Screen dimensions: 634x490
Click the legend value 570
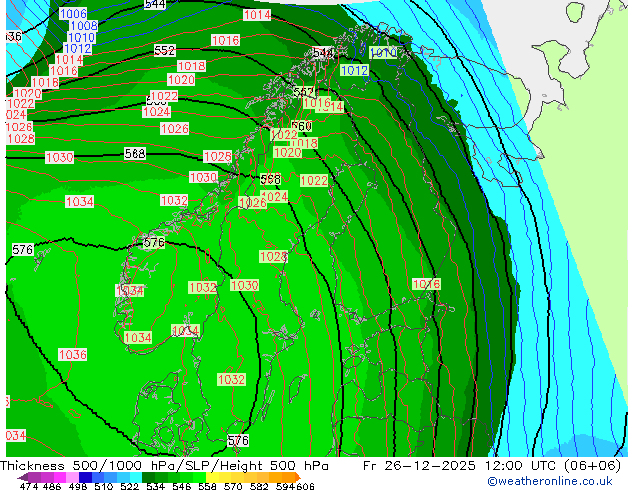click(233, 486)
